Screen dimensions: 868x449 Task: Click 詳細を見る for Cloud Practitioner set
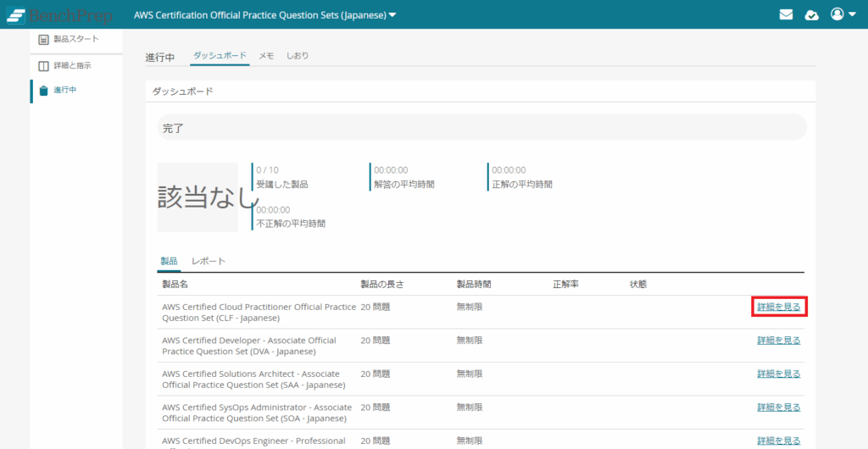click(x=778, y=307)
